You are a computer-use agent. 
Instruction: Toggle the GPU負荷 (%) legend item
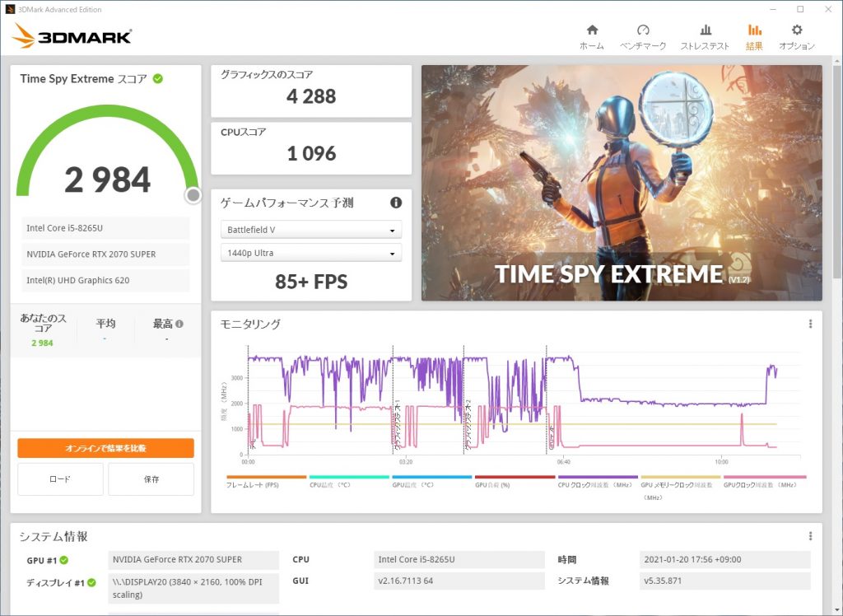(515, 481)
